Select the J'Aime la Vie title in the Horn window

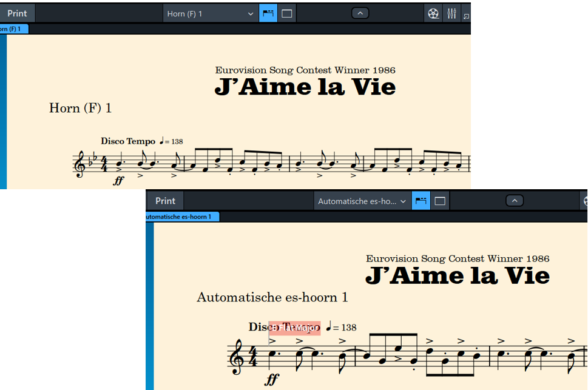coord(305,87)
